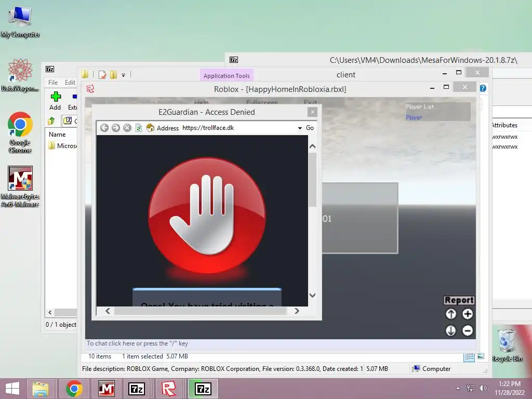This screenshot has height=399, width=532.
Task: Close the E2Guardian Access Denied dialog
Action: coord(312,112)
